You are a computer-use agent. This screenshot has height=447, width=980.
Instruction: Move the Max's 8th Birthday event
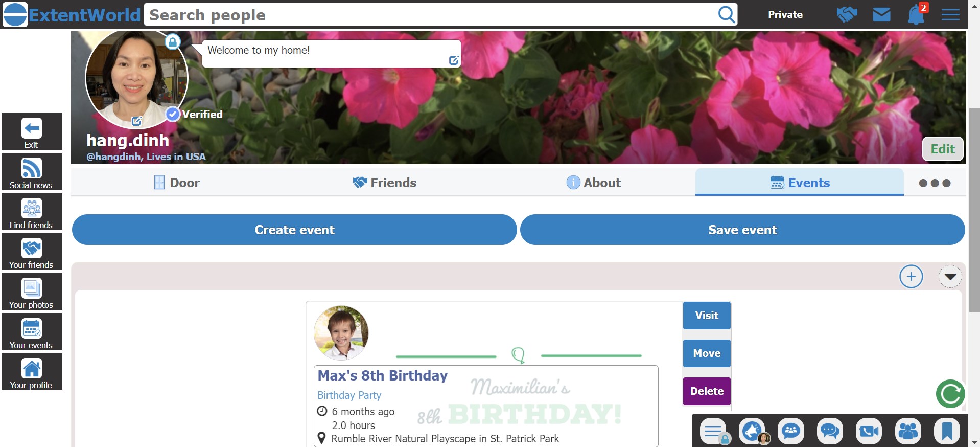tap(707, 353)
